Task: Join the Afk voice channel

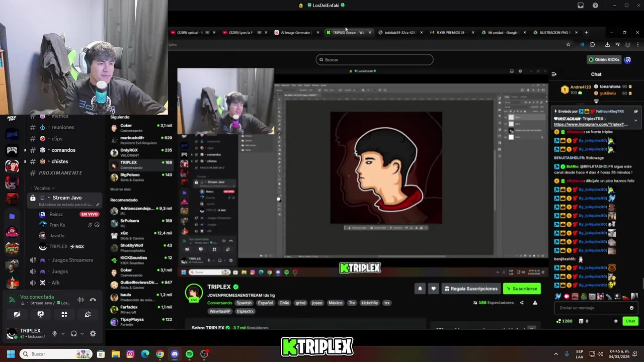Action: pyautogui.click(x=56, y=283)
